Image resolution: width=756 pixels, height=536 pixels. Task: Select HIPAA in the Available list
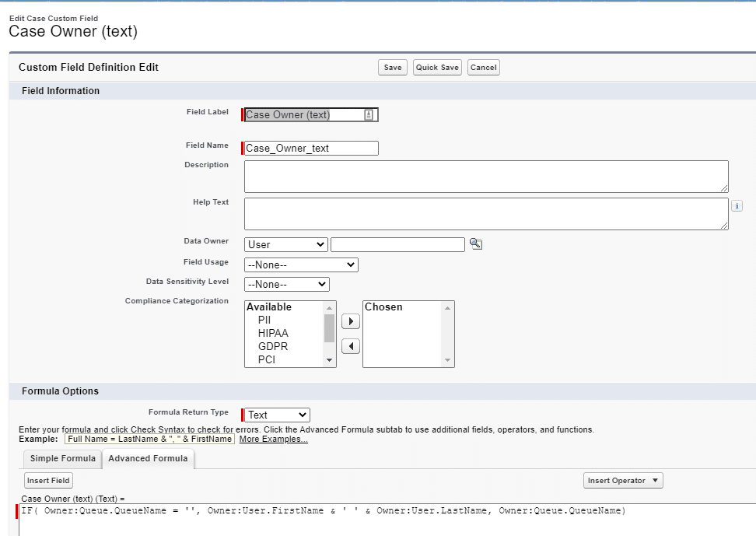[273, 334]
